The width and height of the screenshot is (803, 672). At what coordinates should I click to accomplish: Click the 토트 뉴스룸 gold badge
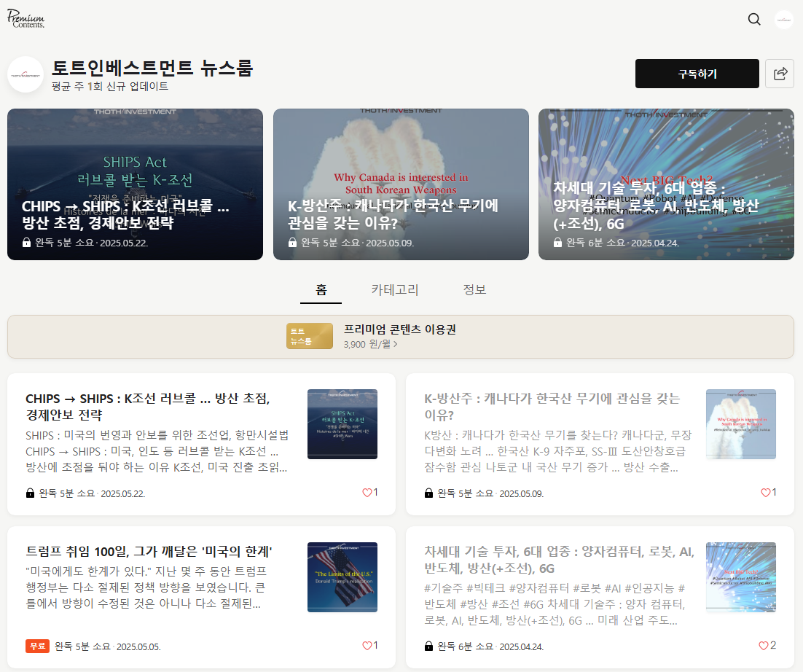click(310, 336)
